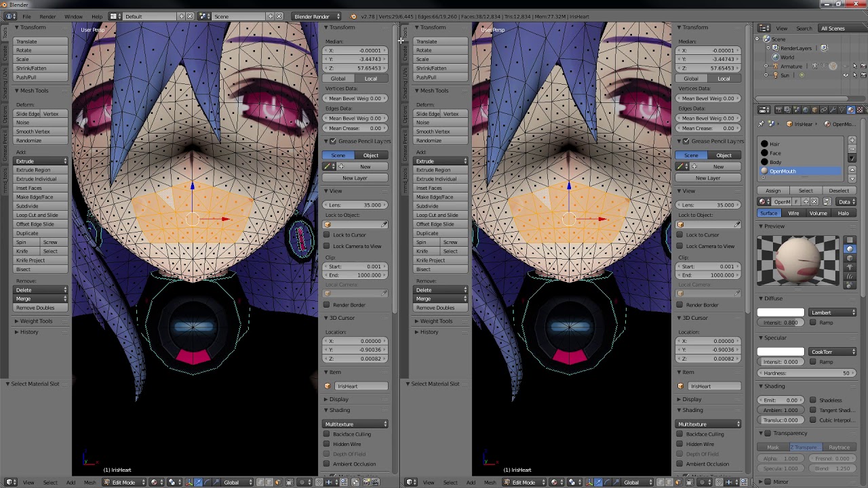Toggle Transparency panel checkbox
The width and height of the screenshot is (868, 488).
coord(768,433)
